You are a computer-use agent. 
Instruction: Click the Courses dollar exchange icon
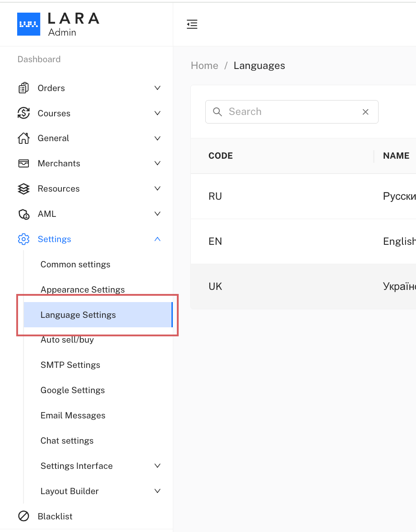[23, 113]
